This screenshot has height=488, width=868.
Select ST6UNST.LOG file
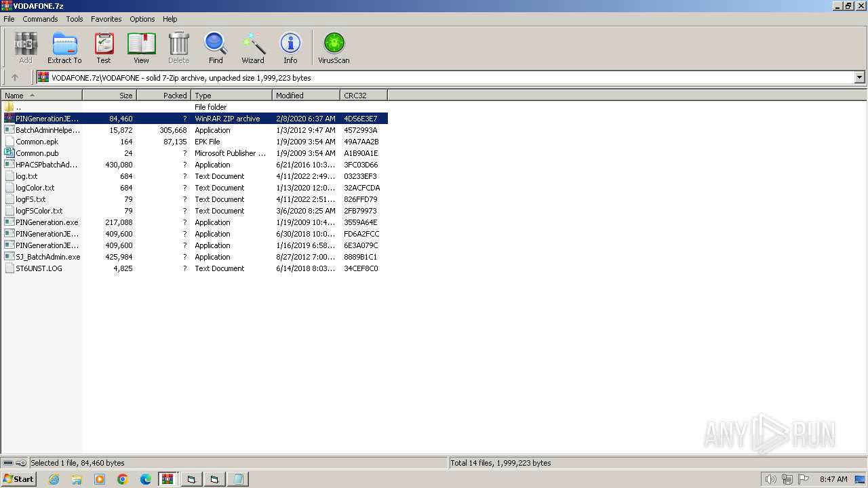195,268
